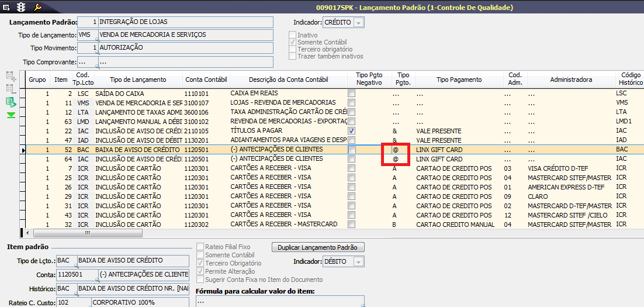644x307 pixels.
Task: Select the LOJAS - REVENDA DE MERCADORIAS cell
Action: (x=288, y=103)
